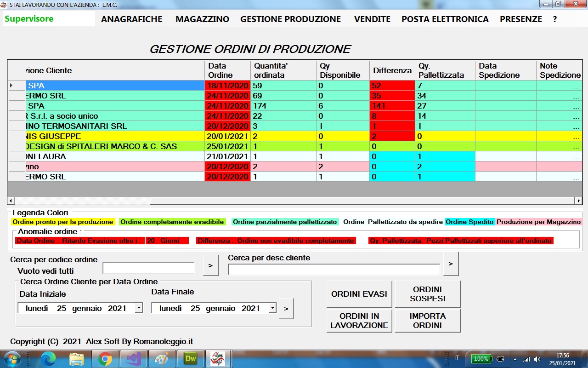Expand the Data Finale date dropdown
Image resolution: width=588 pixels, height=368 pixels.
click(272, 308)
